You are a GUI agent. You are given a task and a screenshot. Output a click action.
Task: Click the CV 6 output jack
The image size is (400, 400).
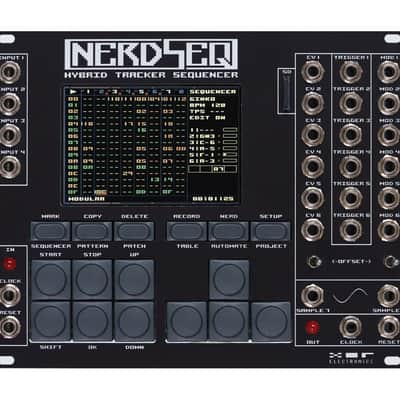[313, 229]
